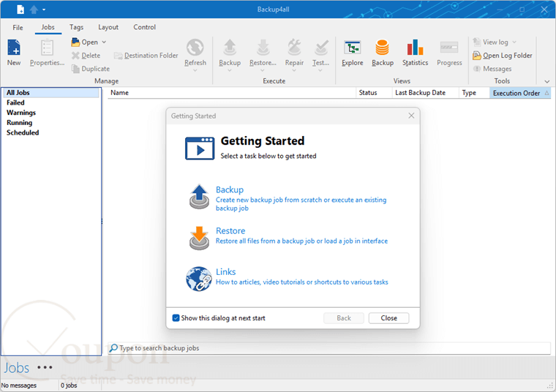Click the globe Links icon in dialog
The width and height of the screenshot is (556, 392).
[199, 279]
